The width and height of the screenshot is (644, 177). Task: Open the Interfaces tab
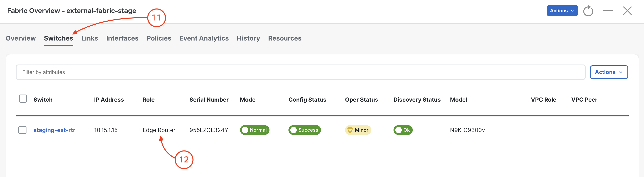point(122,38)
